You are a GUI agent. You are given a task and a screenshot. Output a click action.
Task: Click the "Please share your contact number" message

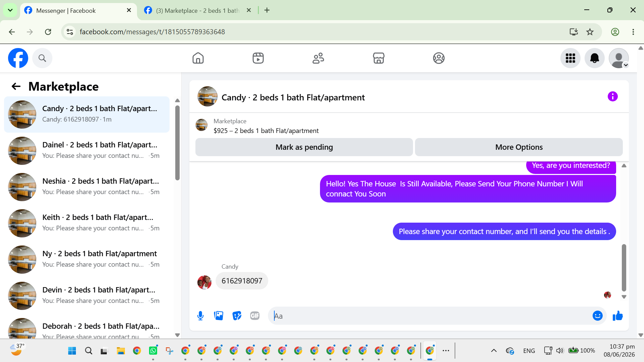coord(504,231)
